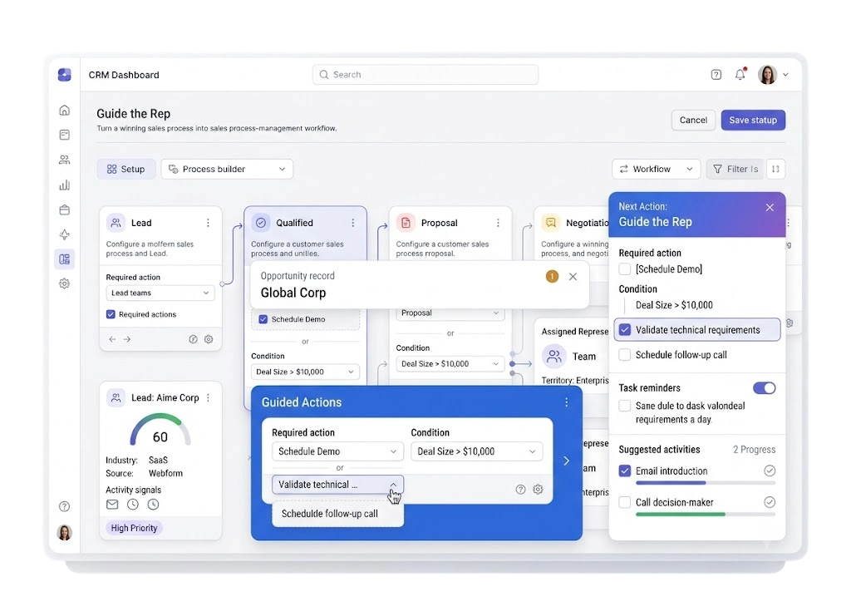Open the analytics bar chart sidebar icon
851x616 pixels.
coord(65,185)
